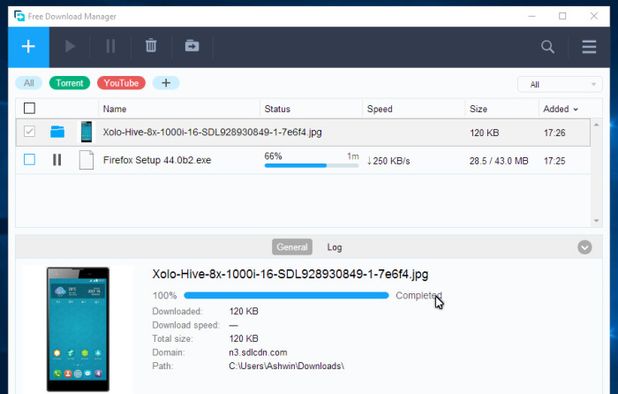Screen dimensions: 618x394
Task: Sort by the Speed column header
Action: (380, 109)
